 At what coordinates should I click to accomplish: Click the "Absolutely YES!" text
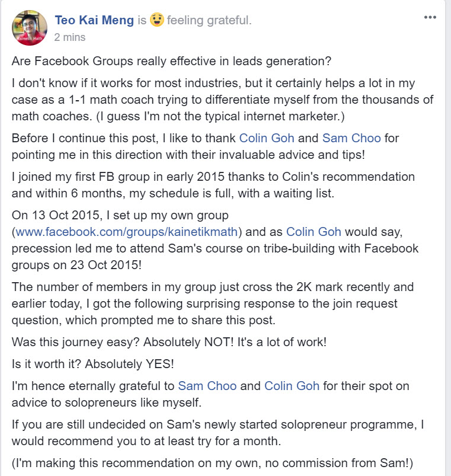click(130, 364)
